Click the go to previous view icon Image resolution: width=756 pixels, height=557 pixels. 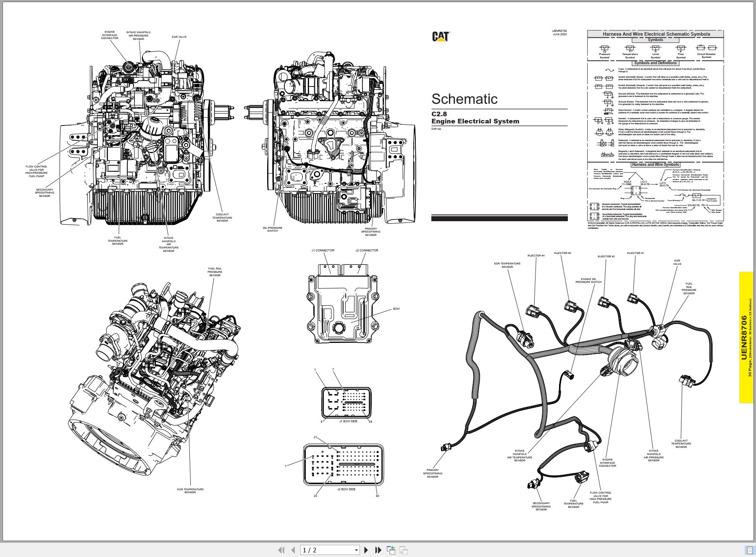coord(391,550)
